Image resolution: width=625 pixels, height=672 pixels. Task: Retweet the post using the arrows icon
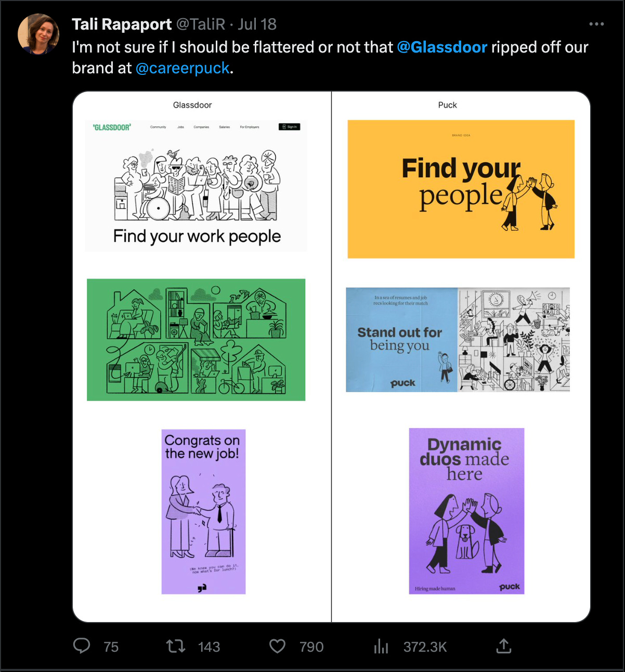176,647
